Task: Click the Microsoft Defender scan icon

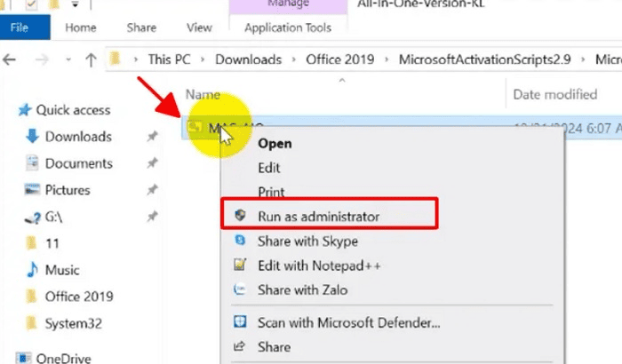Action: coord(238,322)
